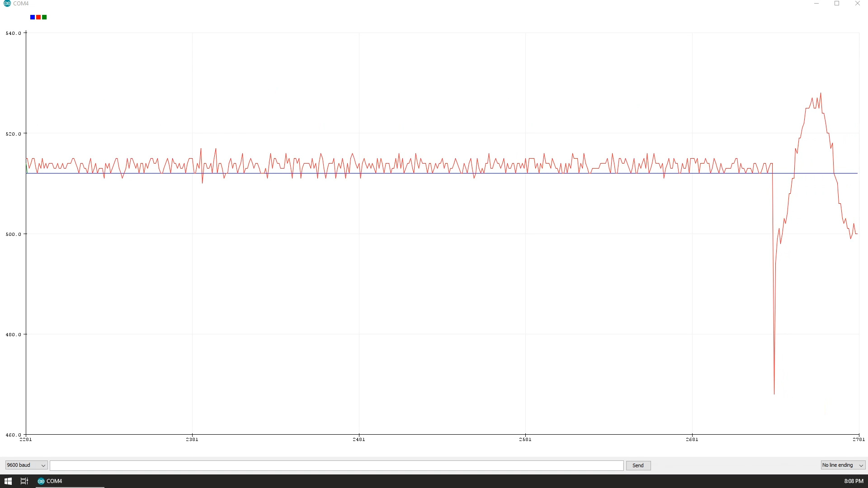Open the No line ending dropdown
This screenshot has height=488, width=868.
tap(843, 465)
